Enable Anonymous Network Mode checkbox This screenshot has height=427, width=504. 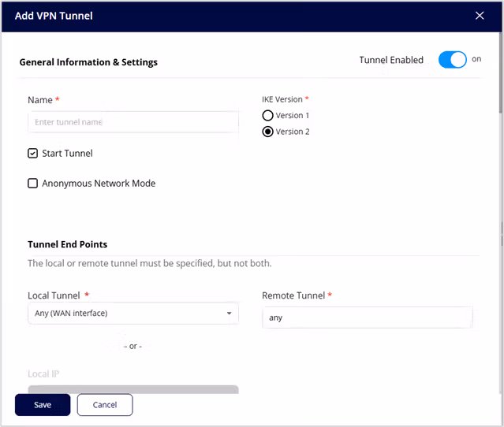click(33, 184)
